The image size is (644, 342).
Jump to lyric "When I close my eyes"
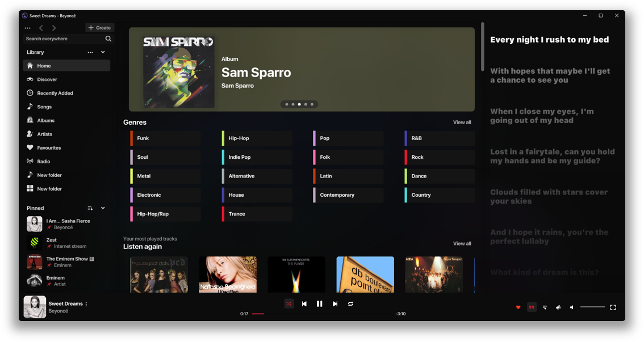pos(542,116)
